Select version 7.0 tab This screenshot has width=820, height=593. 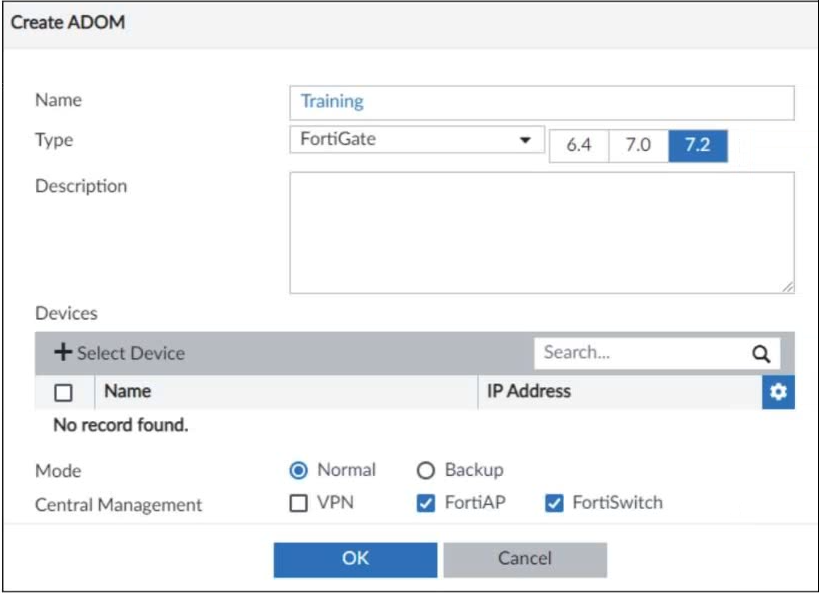pyautogui.click(x=638, y=146)
